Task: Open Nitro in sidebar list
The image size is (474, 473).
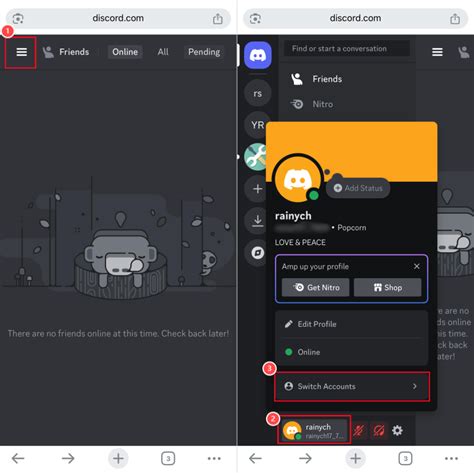Action: point(347,104)
